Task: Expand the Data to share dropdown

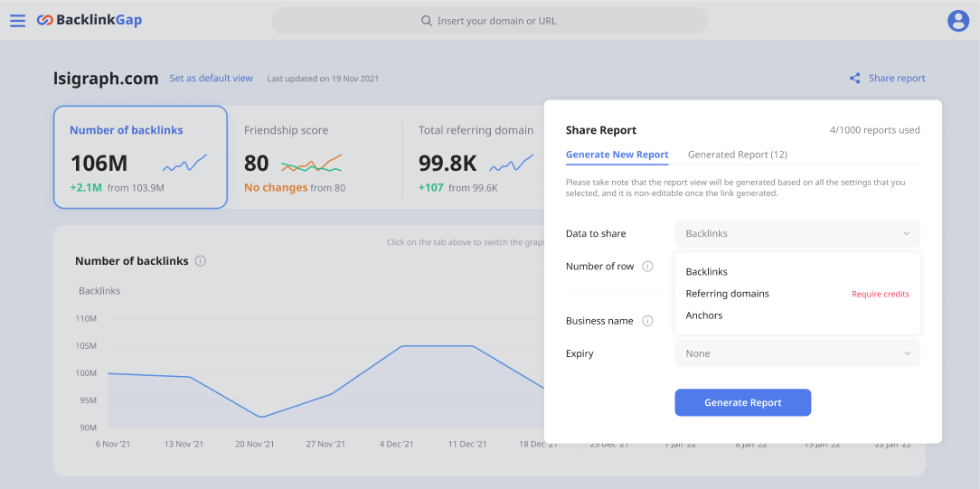Action: pos(796,233)
